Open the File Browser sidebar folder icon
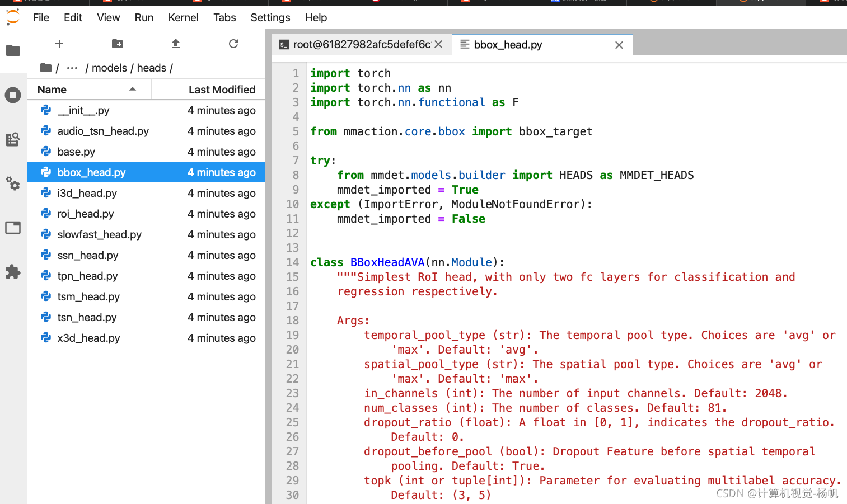Image resolution: width=847 pixels, height=504 pixels. pos(13,51)
